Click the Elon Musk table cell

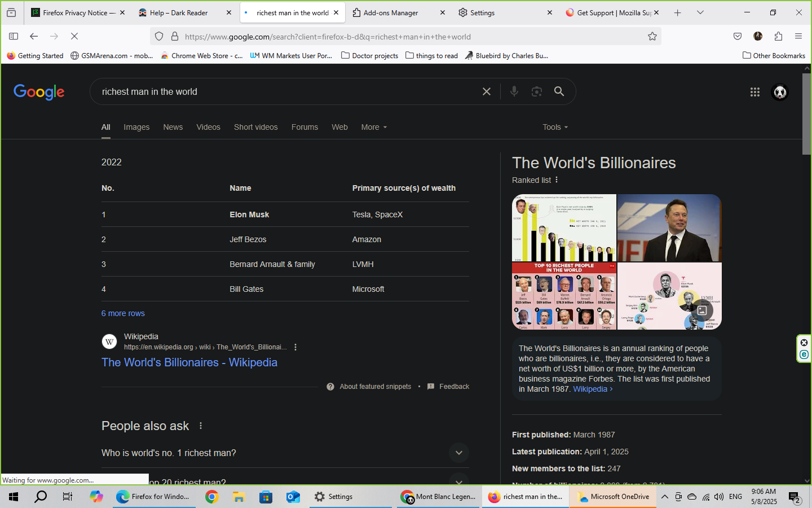coord(249,214)
